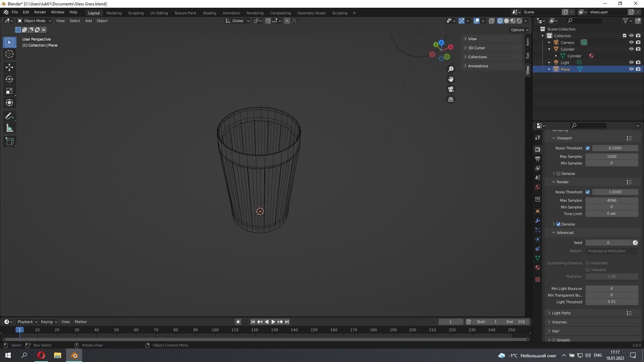Play the animation forward
The image size is (644, 362).
(273, 322)
